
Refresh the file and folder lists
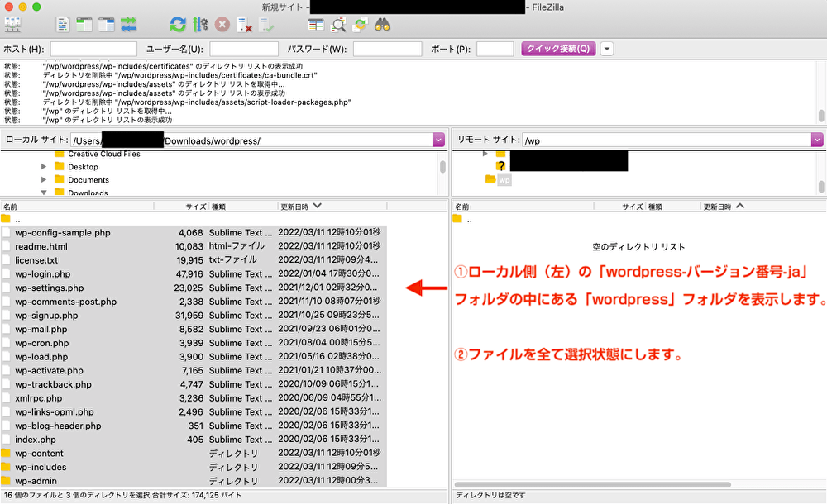coord(178,24)
